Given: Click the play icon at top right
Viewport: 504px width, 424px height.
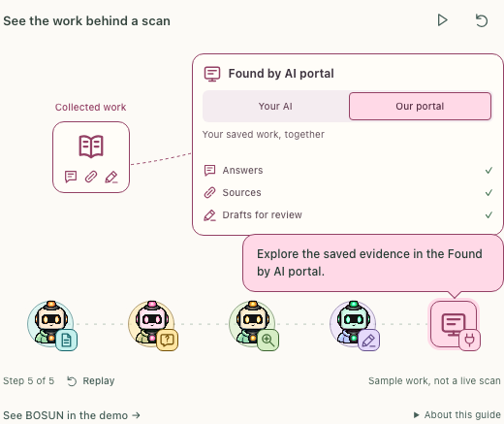Looking at the screenshot, I should point(442,20).
